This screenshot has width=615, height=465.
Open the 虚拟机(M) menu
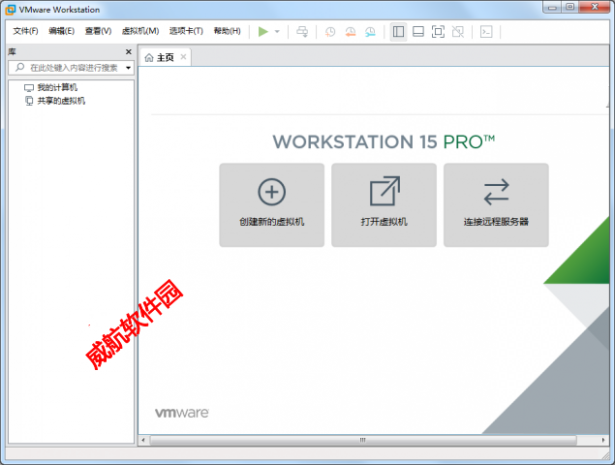coord(140,31)
